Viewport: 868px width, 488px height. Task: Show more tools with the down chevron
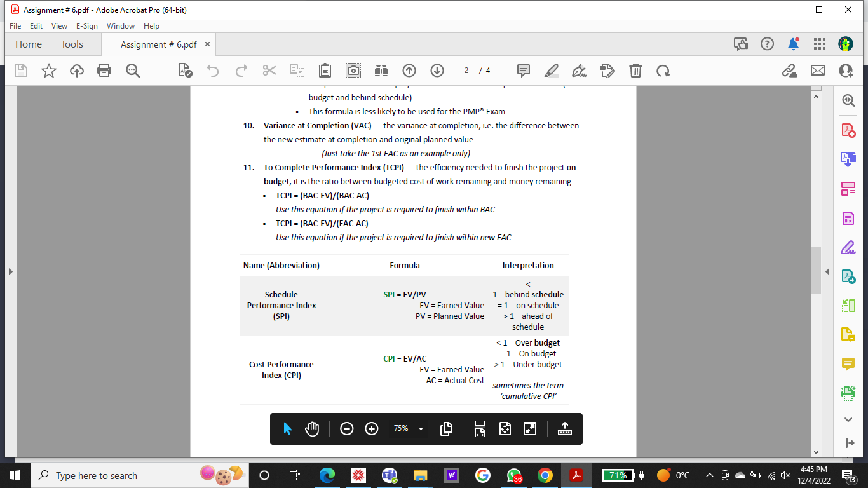tap(848, 419)
